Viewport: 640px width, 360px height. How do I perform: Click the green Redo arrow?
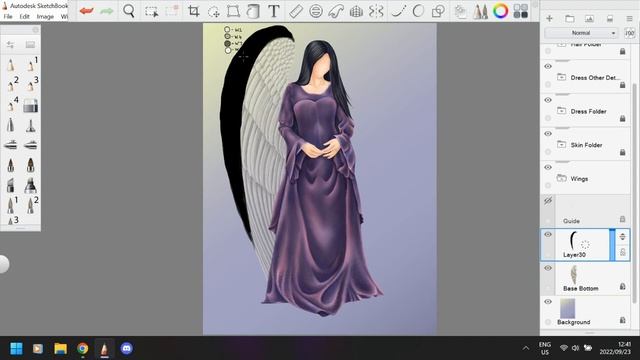107,11
